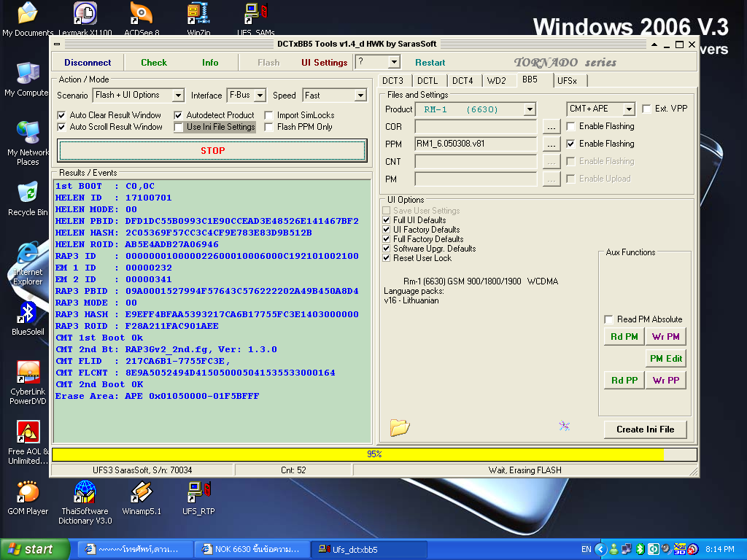747x560 pixels.
Task: Toggle Reset User Lock checkbox
Action: click(387, 258)
